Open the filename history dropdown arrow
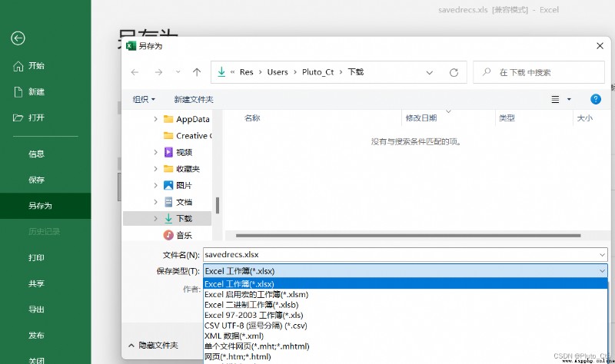Screen dimensions: 615x364 coord(602,255)
